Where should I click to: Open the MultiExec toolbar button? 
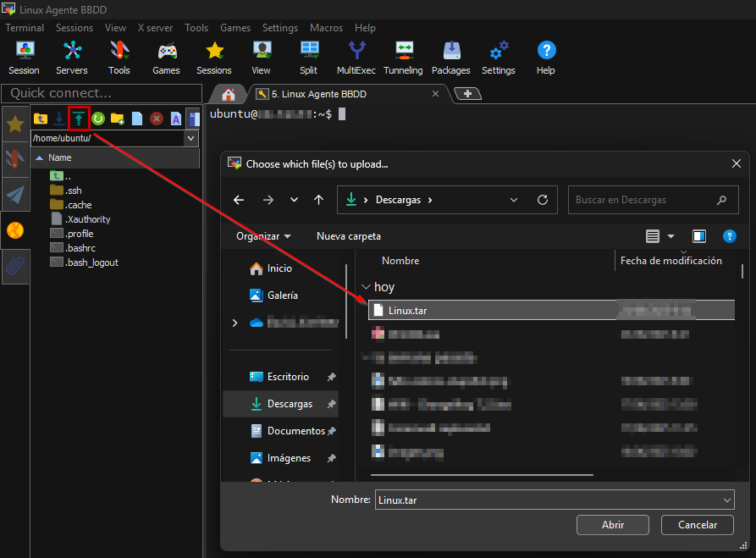(x=356, y=57)
